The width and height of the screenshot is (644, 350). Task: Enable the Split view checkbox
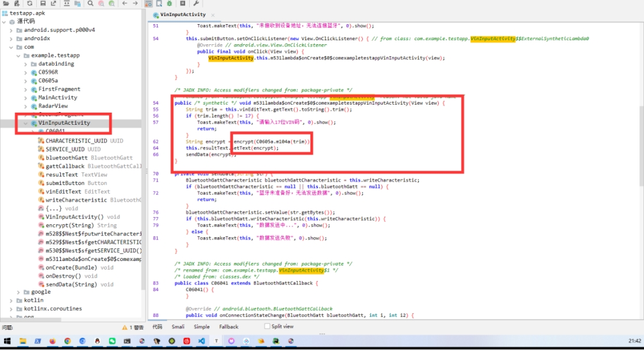[x=267, y=326]
